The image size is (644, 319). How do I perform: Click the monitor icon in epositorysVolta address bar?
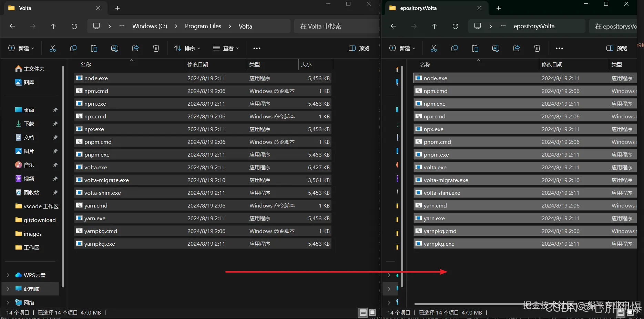click(x=478, y=26)
